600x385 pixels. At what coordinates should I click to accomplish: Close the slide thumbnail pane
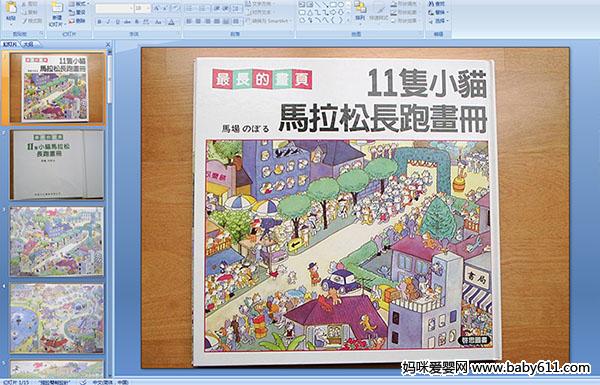(x=108, y=44)
